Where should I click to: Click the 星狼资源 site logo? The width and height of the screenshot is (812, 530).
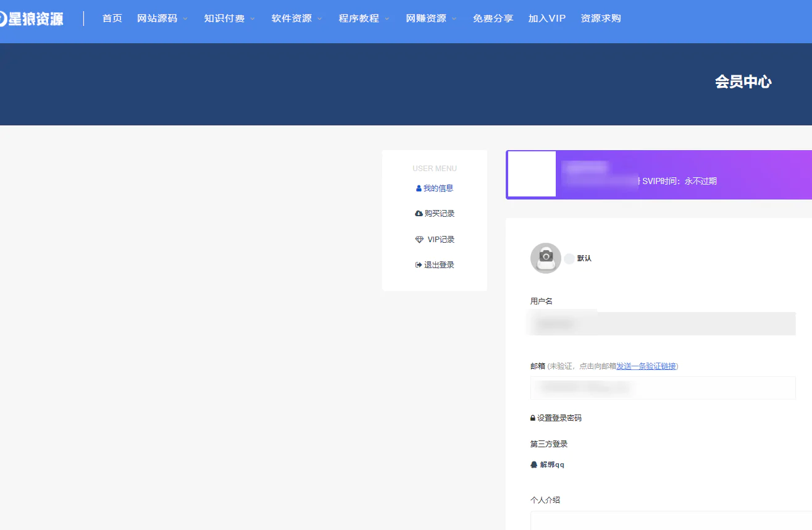[31, 19]
